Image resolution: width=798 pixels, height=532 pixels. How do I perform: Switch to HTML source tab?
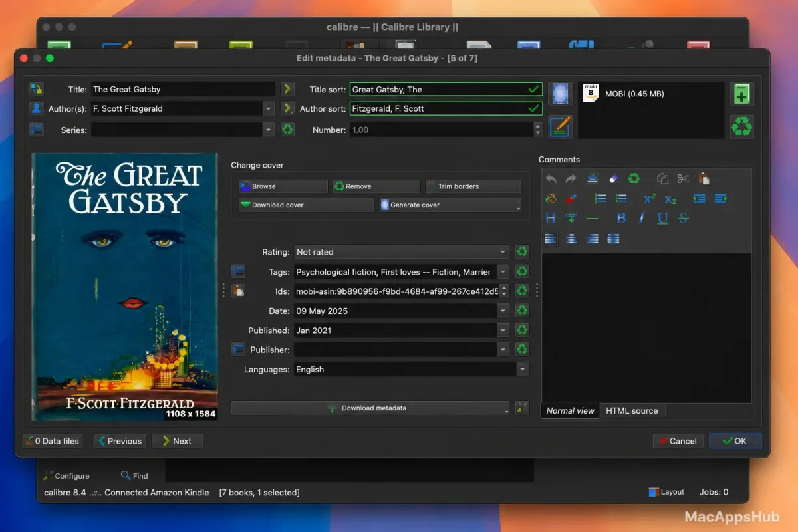pyautogui.click(x=632, y=410)
